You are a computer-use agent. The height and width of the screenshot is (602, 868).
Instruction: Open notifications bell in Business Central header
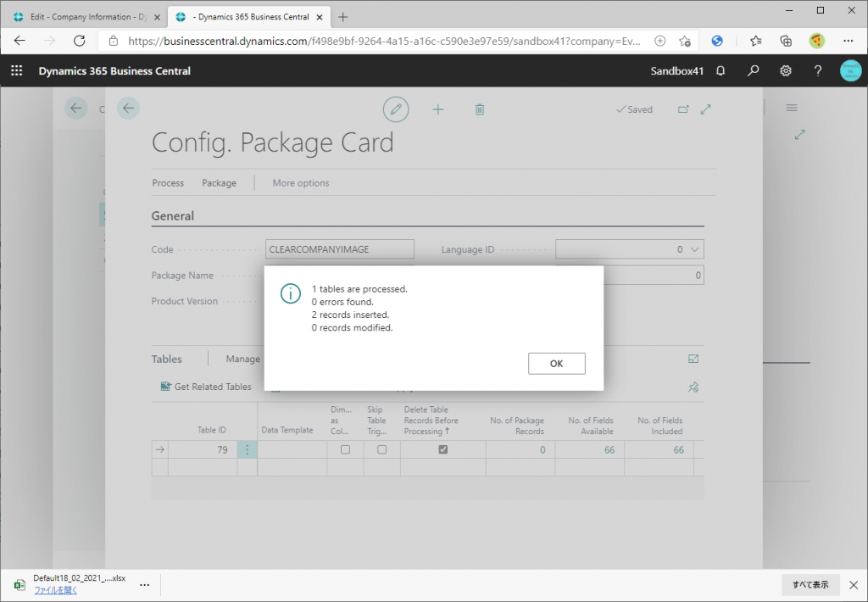[x=721, y=71]
